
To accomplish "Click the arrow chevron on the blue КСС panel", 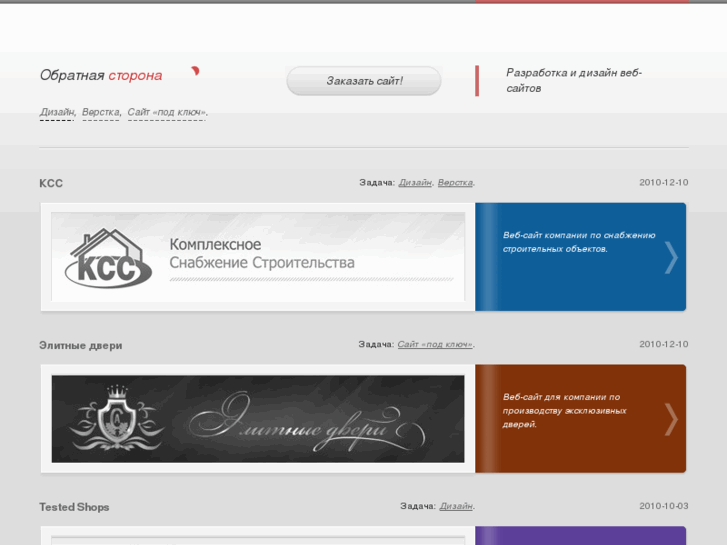I will [x=671, y=257].
